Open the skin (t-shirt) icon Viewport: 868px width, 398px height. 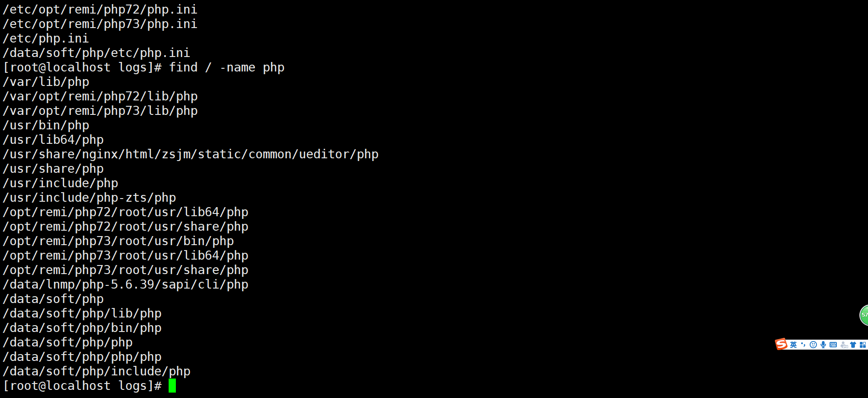[853, 345]
